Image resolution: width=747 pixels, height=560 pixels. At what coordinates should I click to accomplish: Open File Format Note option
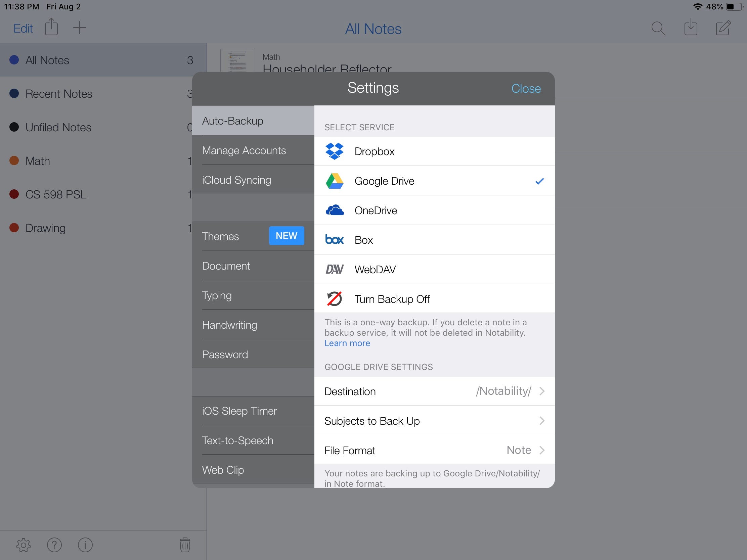pyautogui.click(x=434, y=450)
